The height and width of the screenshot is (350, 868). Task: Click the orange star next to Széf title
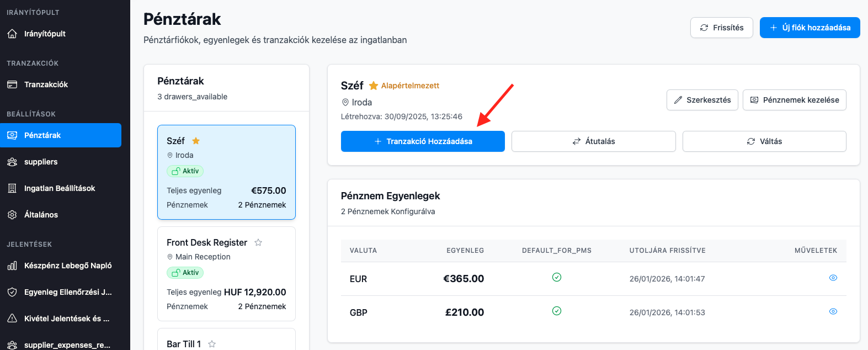pyautogui.click(x=374, y=86)
